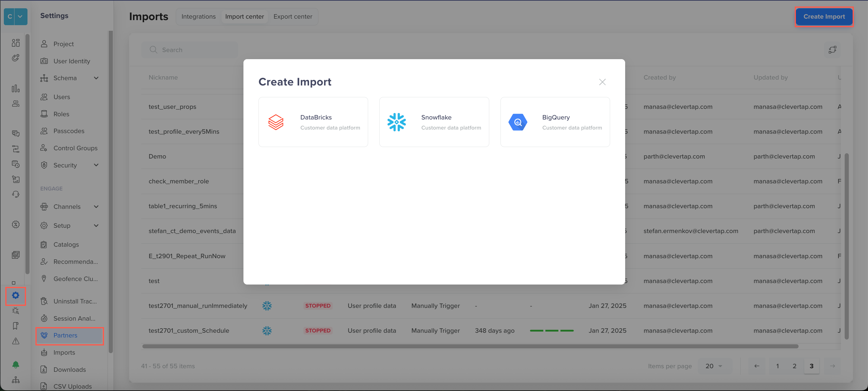868x391 pixels.
Task: Click the horizontal table scrollbar
Action: point(470,346)
